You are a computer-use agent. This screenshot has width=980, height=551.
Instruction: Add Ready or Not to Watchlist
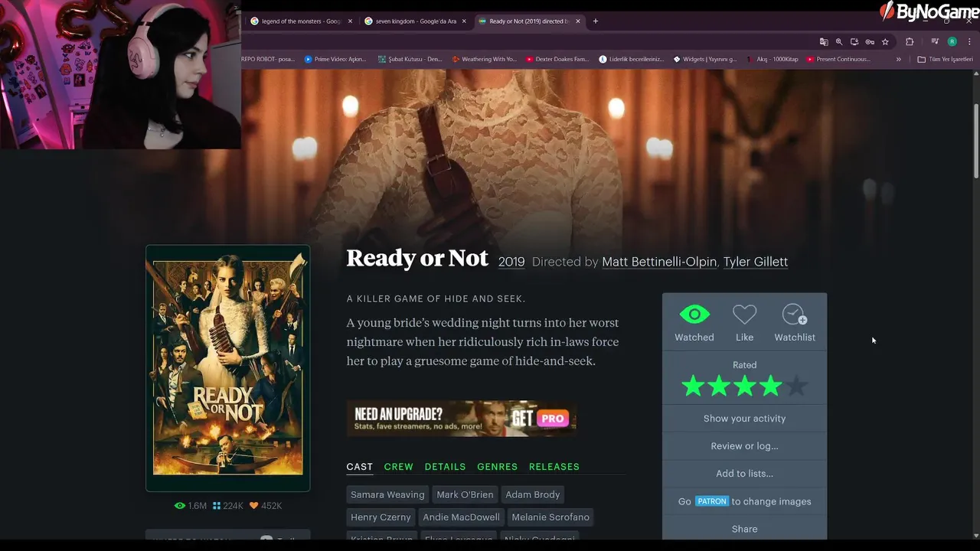point(794,315)
